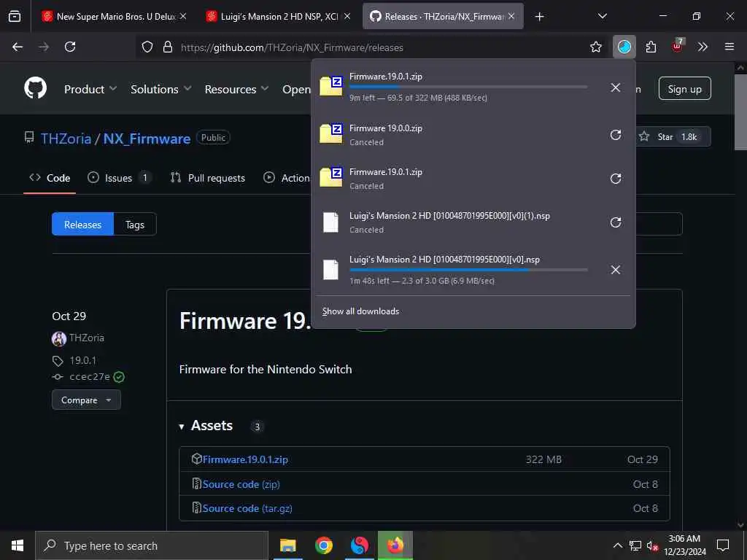Open the network tray icon
747x560 pixels.
pyautogui.click(x=635, y=545)
